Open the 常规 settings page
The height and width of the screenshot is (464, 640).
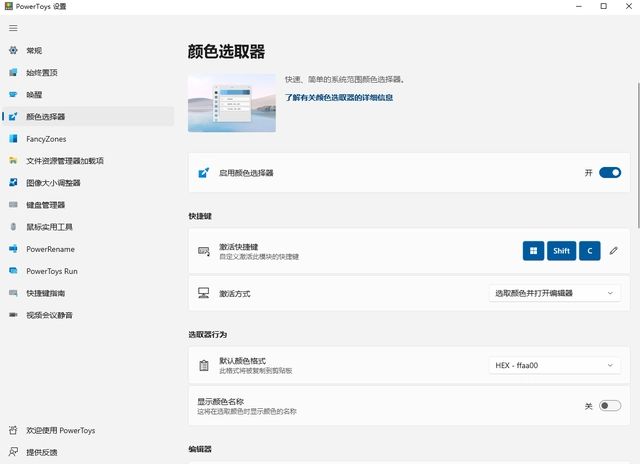pyautogui.click(x=88, y=50)
